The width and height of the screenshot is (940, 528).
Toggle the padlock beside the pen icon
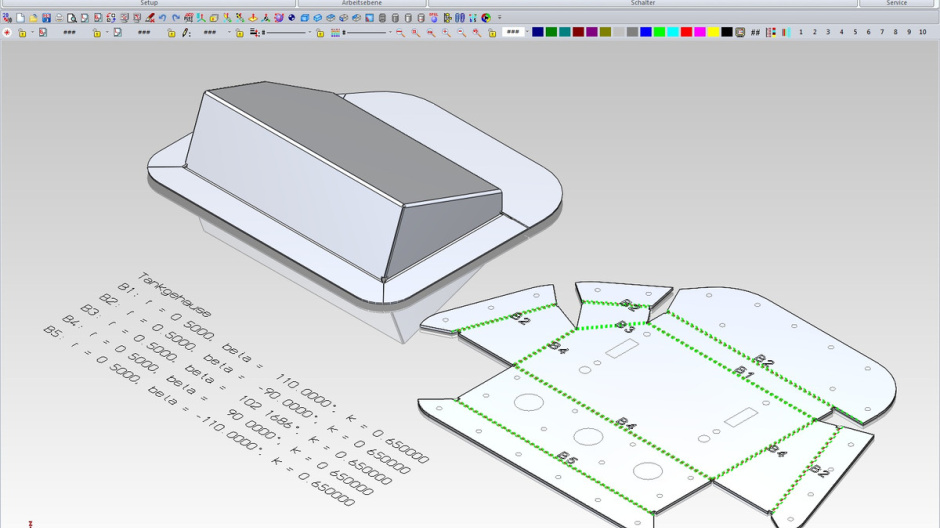(x=171, y=33)
